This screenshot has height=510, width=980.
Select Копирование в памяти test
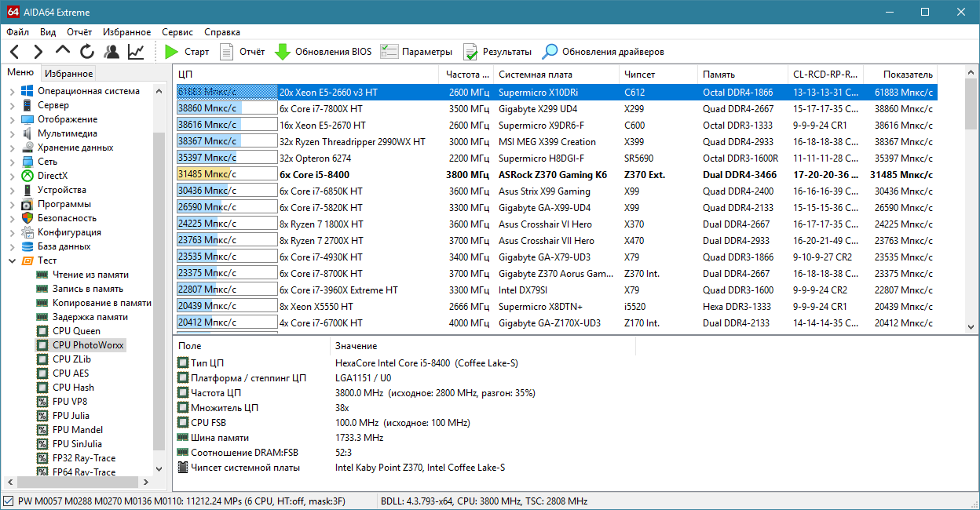coord(102,303)
